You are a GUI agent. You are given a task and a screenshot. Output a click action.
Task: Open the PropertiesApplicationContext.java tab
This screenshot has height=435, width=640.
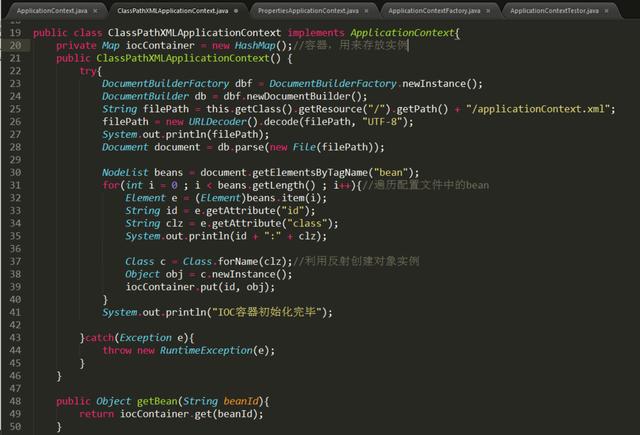click(x=308, y=11)
